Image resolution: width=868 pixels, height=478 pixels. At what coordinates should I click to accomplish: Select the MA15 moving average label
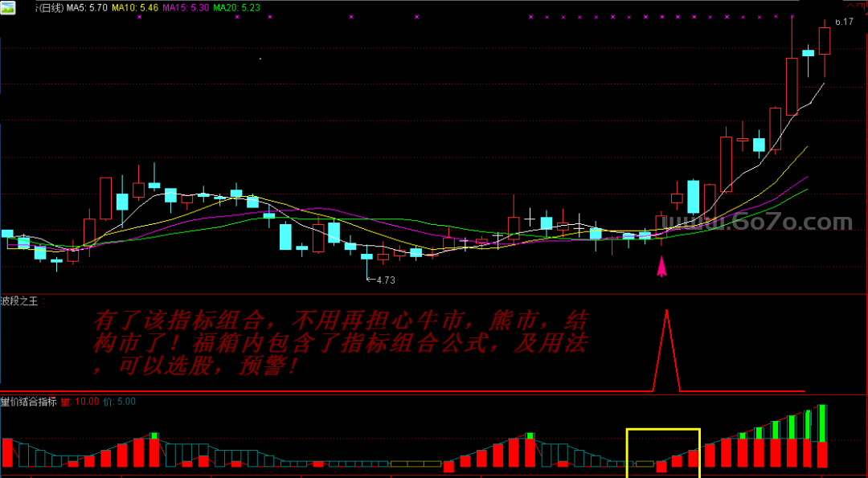pos(186,7)
